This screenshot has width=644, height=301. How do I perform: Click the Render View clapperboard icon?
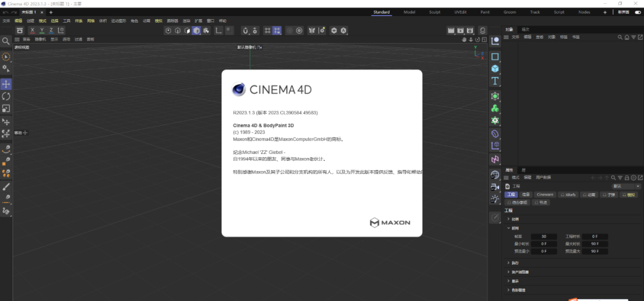coord(451,30)
